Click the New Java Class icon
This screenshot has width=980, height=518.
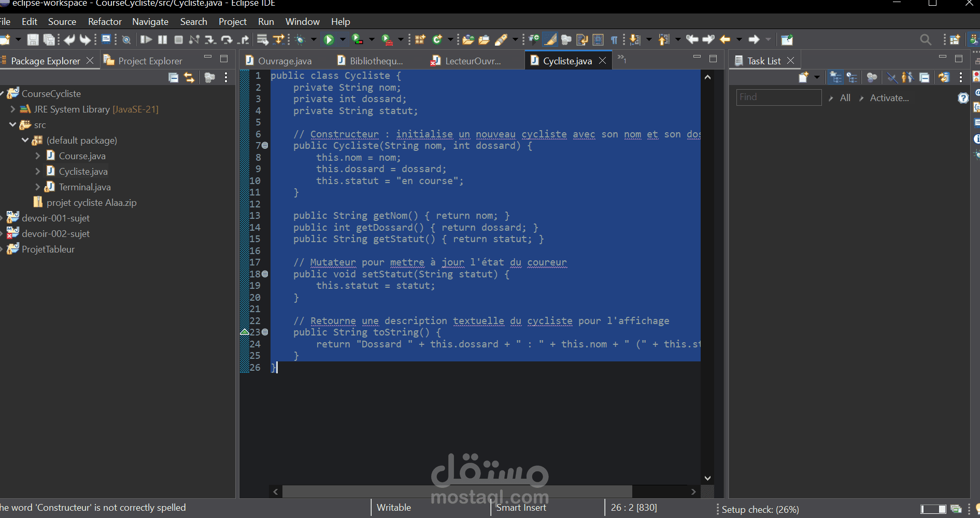(437, 39)
